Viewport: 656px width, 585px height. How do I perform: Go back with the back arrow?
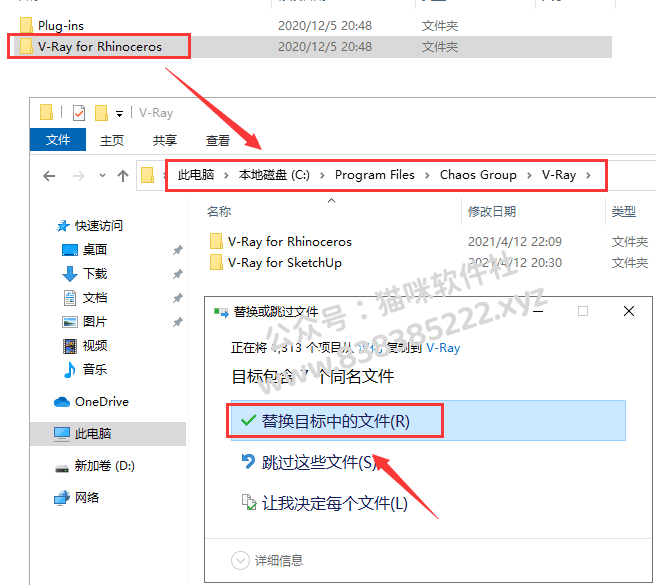coord(49,176)
